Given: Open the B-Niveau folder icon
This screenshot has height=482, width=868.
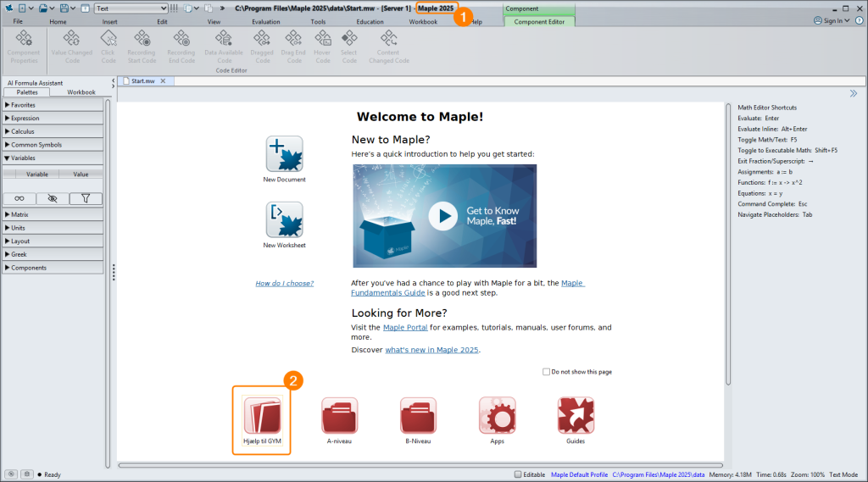Looking at the screenshot, I should 418,415.
